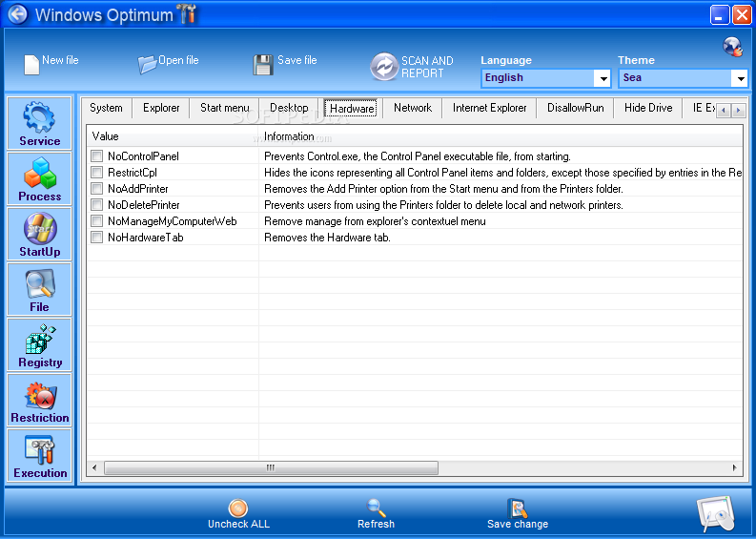Enable the NoAddPrinter checkbox
This screenshot has width=756, height=539.
tap(97, 188)
